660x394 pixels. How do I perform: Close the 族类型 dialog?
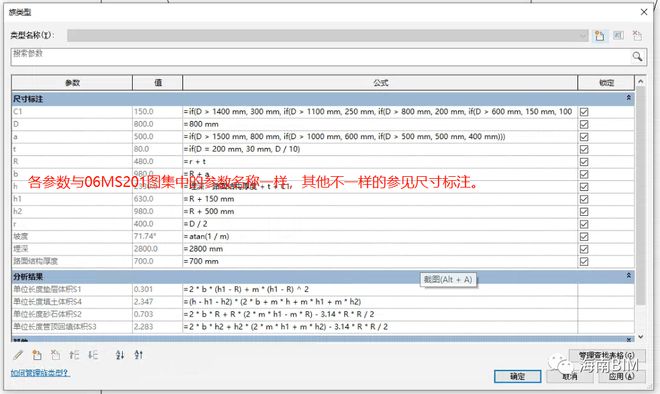click(644, 12)
